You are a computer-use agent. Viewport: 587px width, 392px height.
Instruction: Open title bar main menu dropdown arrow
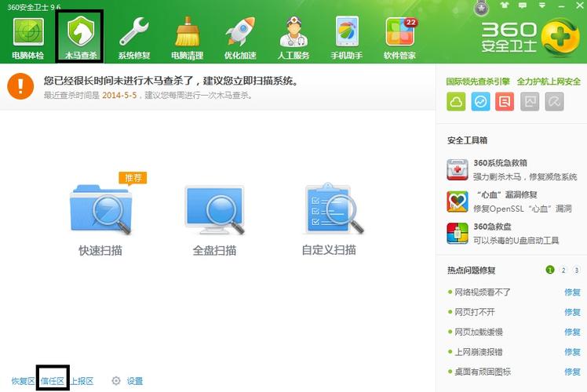[x=541, y=5]
